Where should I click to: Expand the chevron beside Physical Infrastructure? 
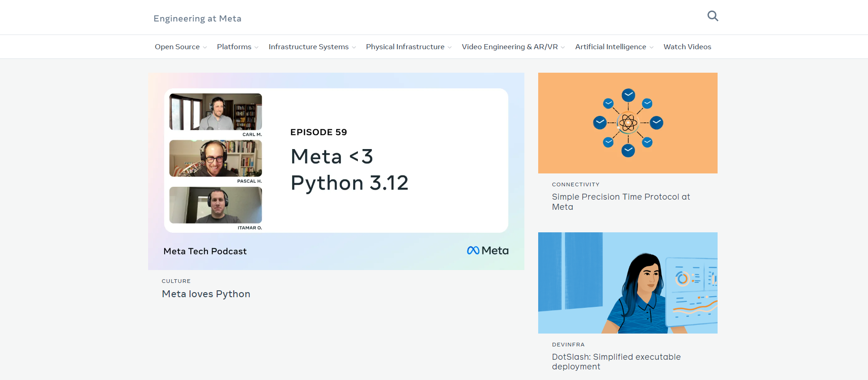pyautogui.click(x=449, y=47)
